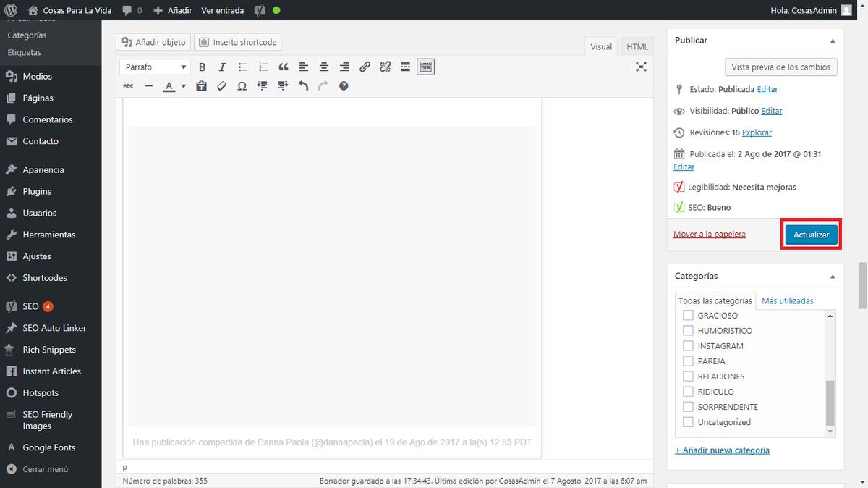Open the text color dropdown arrow
The image size is (868, 488).
click(x=184, y=86)
